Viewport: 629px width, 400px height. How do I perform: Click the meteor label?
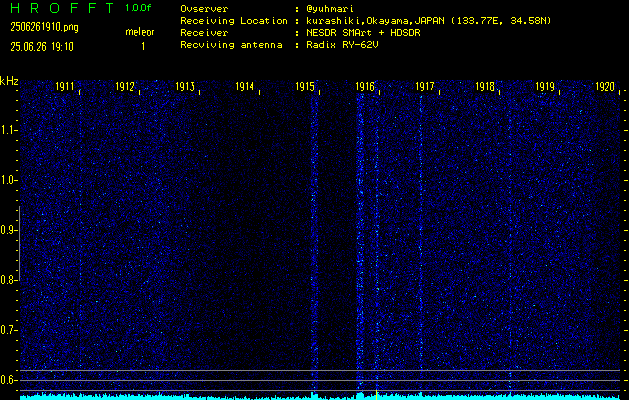tap(140, 32)
